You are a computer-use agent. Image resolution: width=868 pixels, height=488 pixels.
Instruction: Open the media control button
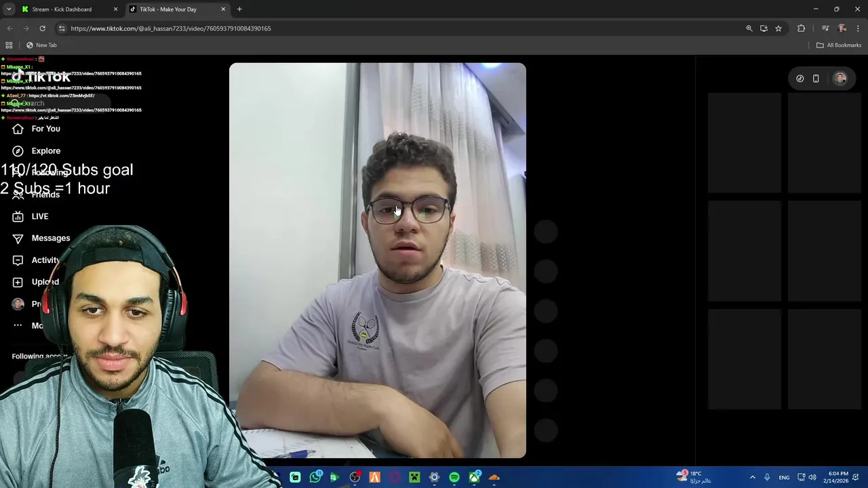[825, 28]
